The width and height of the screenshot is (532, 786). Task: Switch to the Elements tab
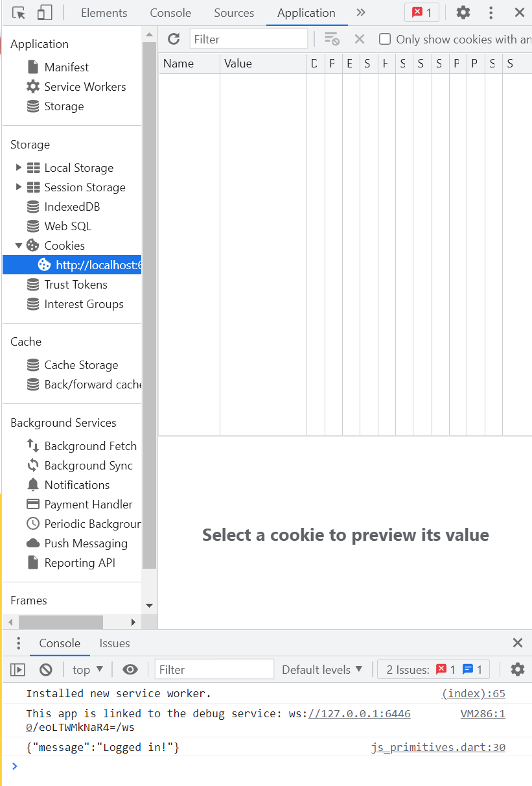pyautogui.click(x=104, y=13)
